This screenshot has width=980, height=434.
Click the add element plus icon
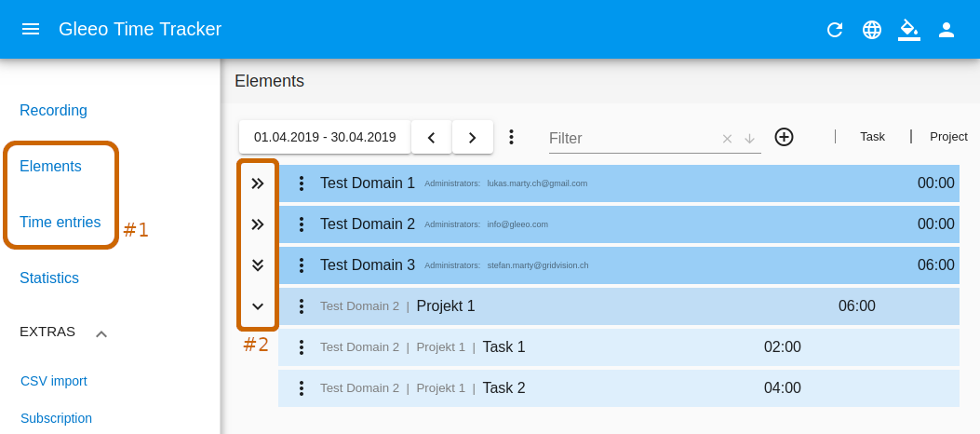point(784,137)
